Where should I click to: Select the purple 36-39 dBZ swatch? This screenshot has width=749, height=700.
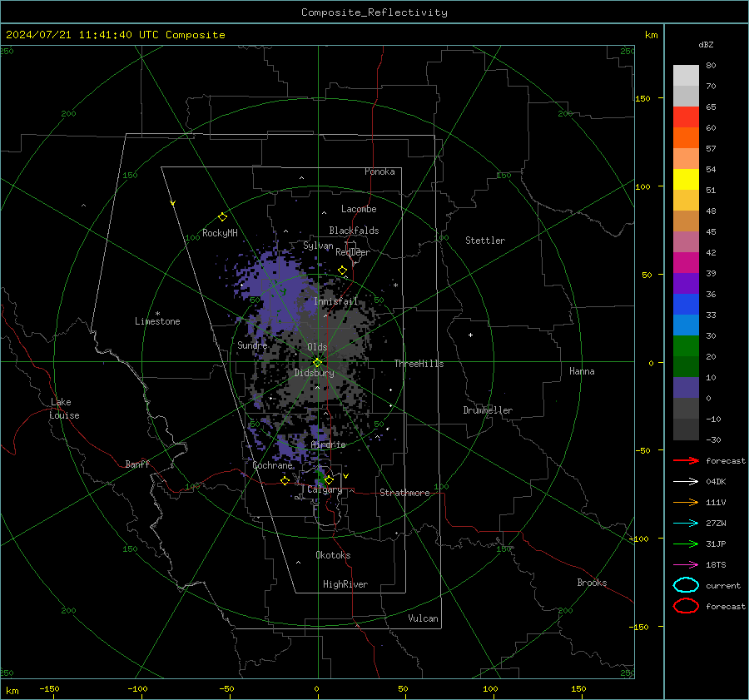tap(686, 283)
